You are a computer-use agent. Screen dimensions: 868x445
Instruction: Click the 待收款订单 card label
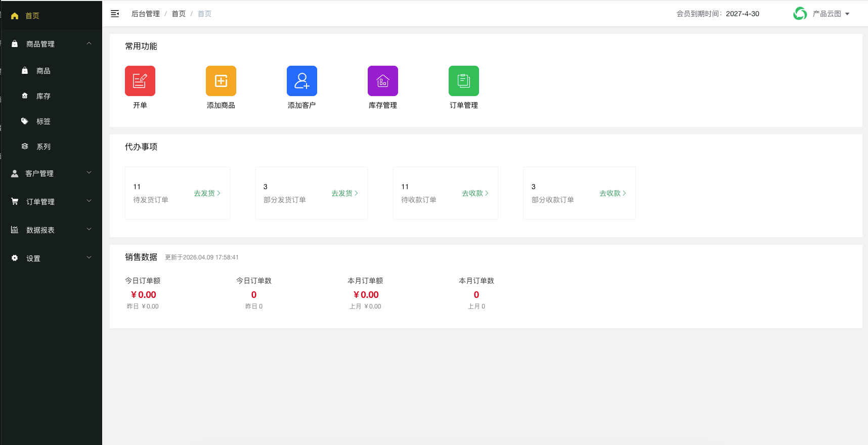(419, 200)
